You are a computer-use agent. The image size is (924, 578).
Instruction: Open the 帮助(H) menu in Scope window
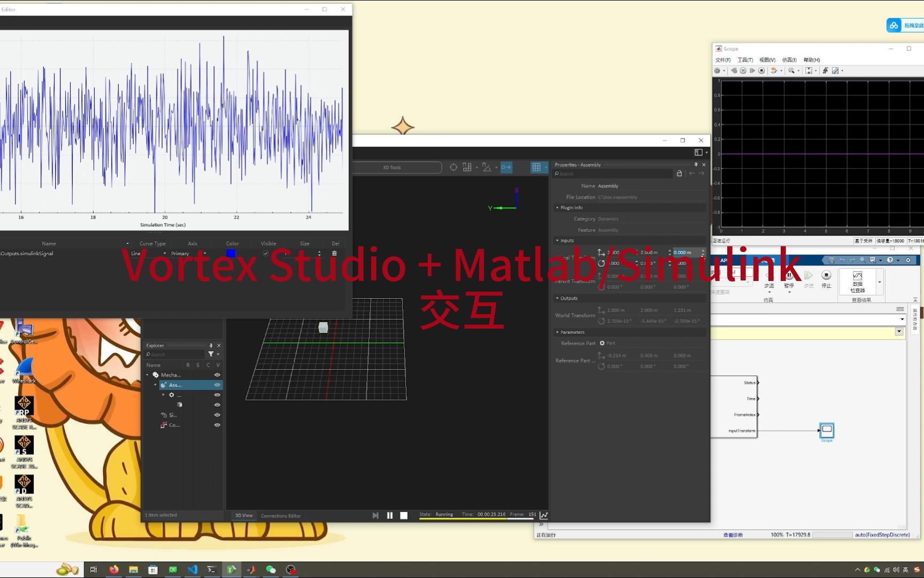pyautogui.click(x=811, y=60)
